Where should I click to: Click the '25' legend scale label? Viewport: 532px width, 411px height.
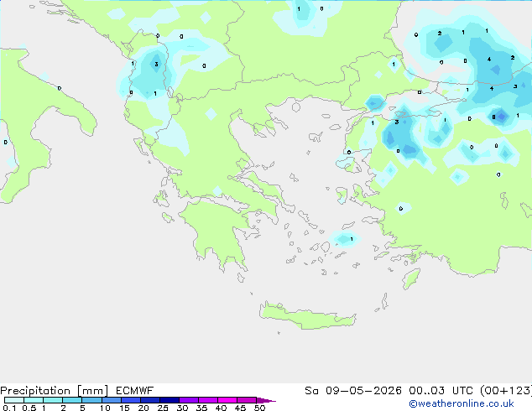tap(163, 408)
